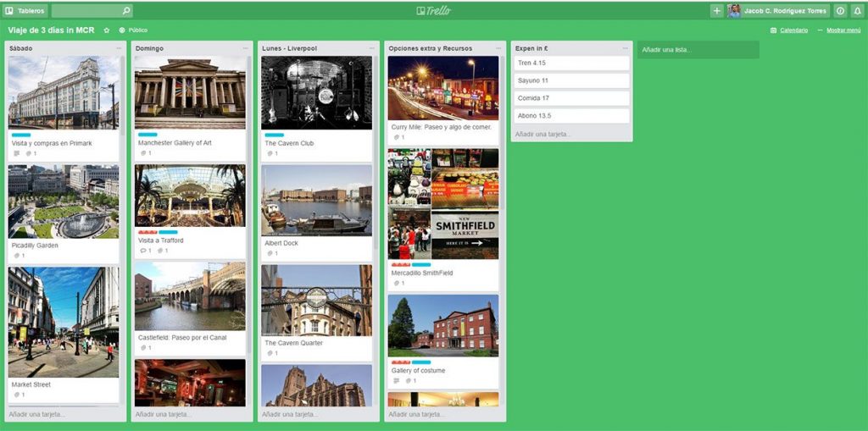Add a card in the Sábado list

[x=36, y=414]
